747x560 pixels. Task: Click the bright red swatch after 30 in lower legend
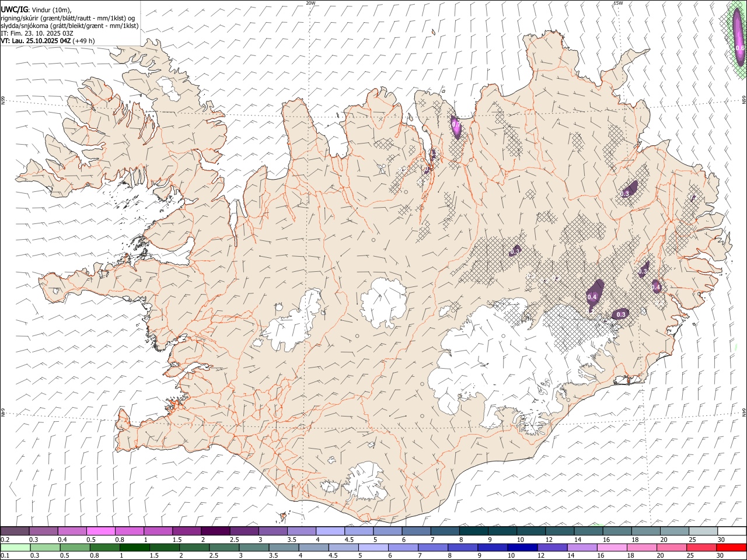(x=731, y=547)
